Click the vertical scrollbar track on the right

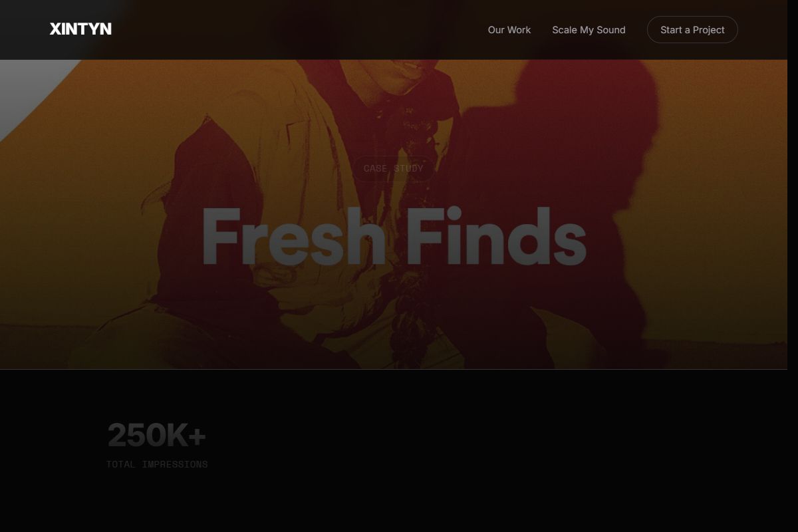point(793,266)
